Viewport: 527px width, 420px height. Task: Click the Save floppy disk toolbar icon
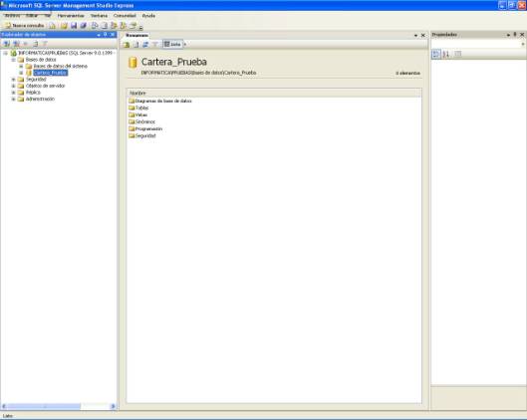point(74,26)
